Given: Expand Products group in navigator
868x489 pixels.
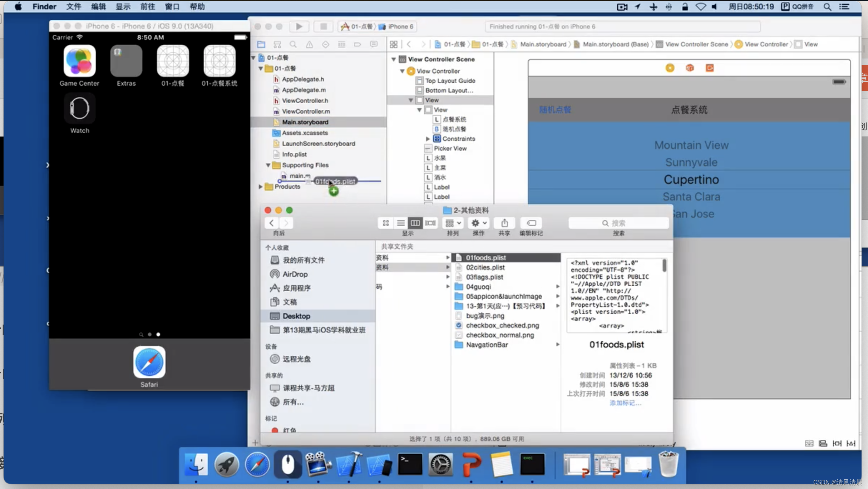Looking at the screenshot, I should click(x=261, y=187).
